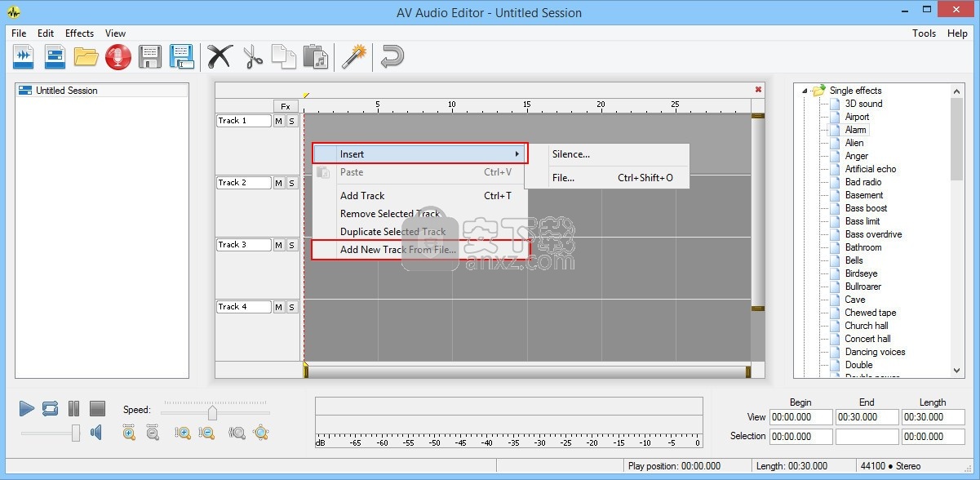Click the zoom to selection icon
980x480 pixels.
pos(237,433)
